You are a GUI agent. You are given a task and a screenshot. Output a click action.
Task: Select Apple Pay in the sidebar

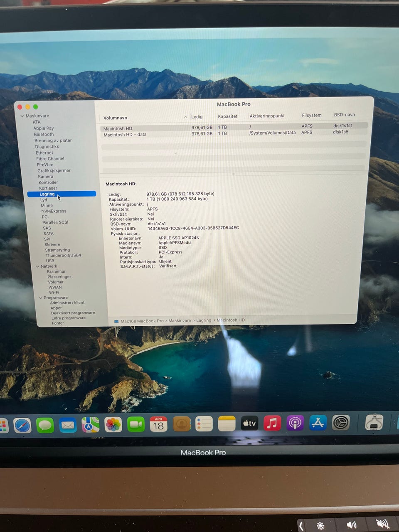[x=44, y=128]
